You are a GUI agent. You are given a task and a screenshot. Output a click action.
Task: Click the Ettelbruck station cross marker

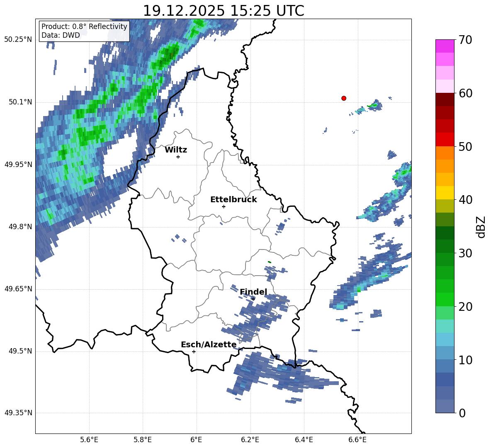(224, 206)
